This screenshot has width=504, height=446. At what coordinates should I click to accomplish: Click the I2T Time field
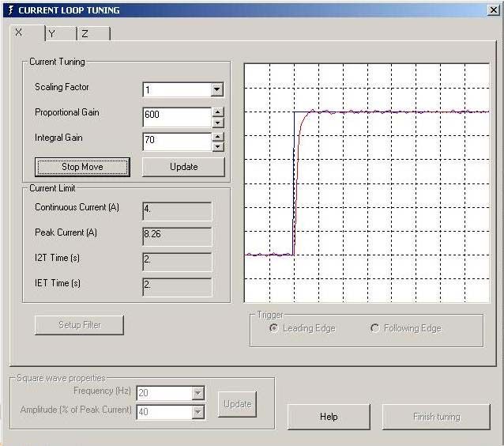coord(177,262)
